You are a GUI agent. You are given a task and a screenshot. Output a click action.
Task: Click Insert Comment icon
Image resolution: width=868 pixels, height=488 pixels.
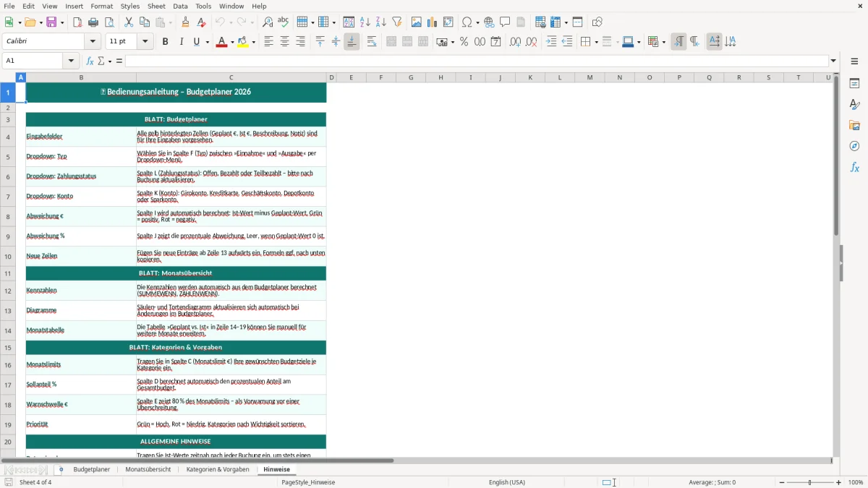(x=505, y=22)
